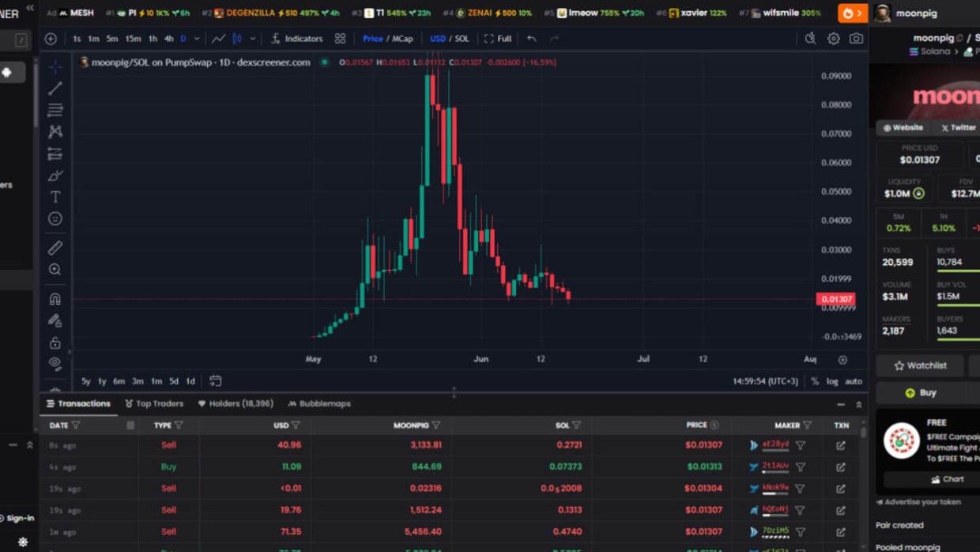Toggle stay in drawing mode pencil-lock

click(55, 321)
